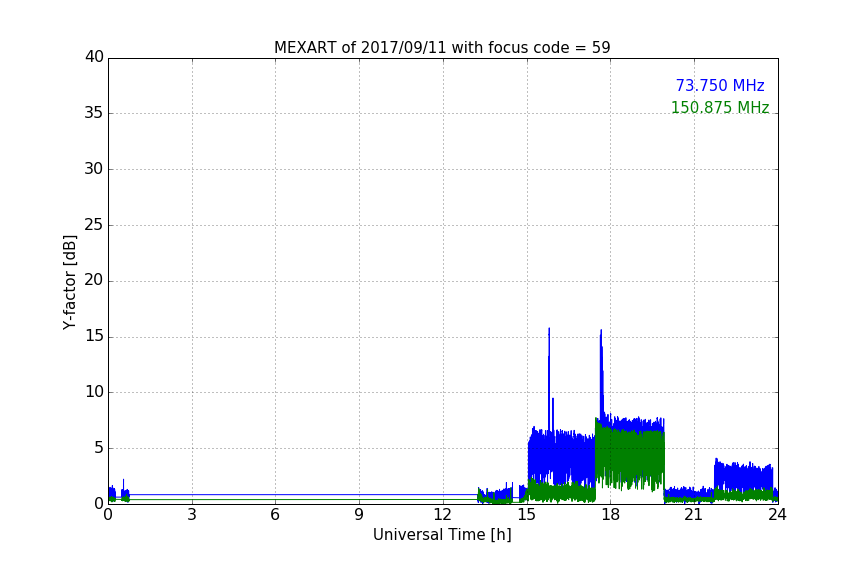Viewport: 864px width, 576px height.
Task: Select the 150.875 MHz legend label
Action: tap(720, 107)
